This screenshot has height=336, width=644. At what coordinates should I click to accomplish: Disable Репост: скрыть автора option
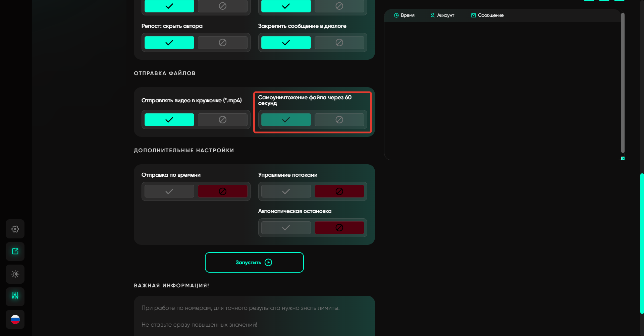click(x=222, y=43)
